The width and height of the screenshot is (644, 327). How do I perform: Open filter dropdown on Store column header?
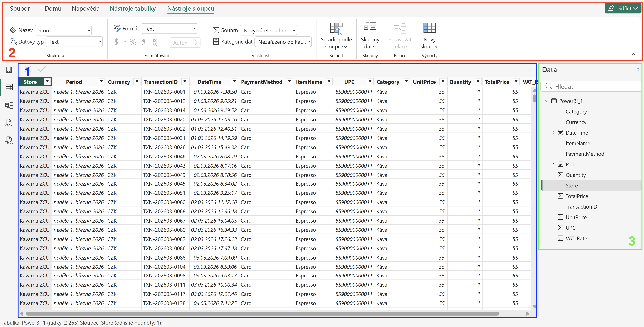[47, 82]
